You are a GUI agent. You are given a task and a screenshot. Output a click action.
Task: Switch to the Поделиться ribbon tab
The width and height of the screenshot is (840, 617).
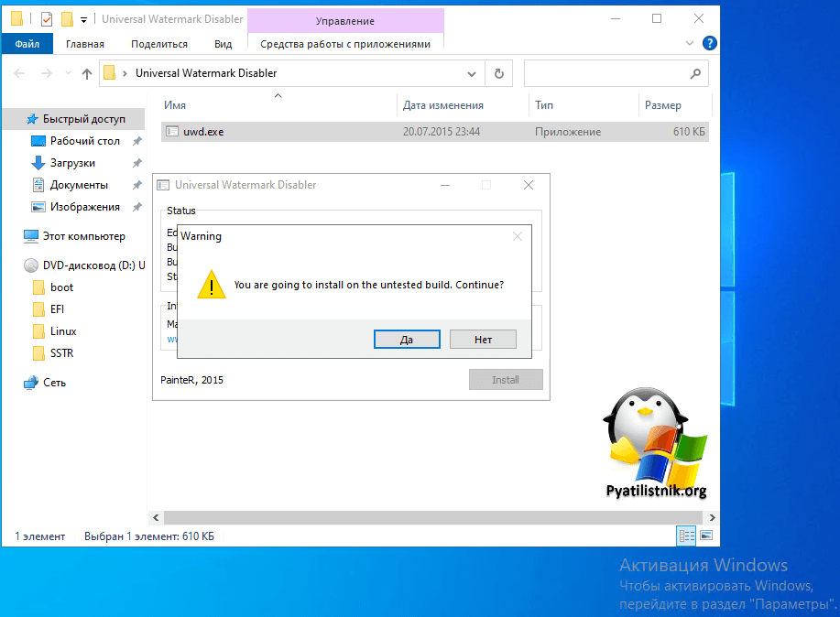coord(159,44)
